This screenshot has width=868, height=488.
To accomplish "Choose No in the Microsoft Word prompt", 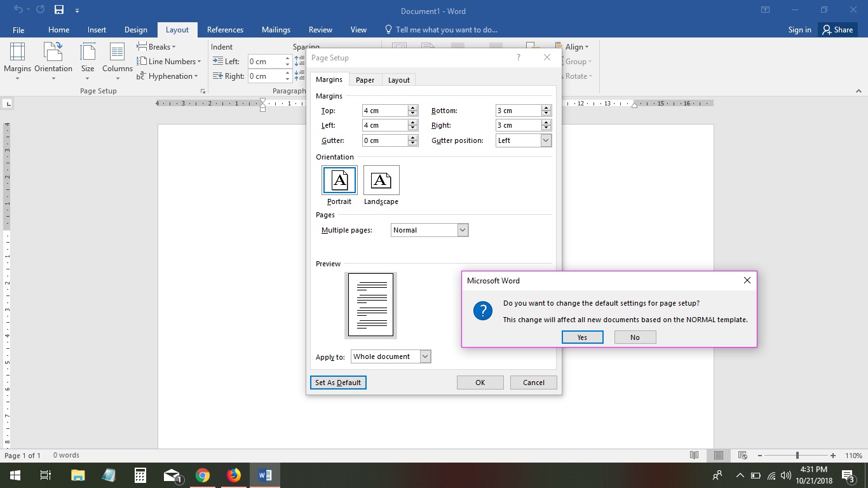I will [x=635, y=337].
